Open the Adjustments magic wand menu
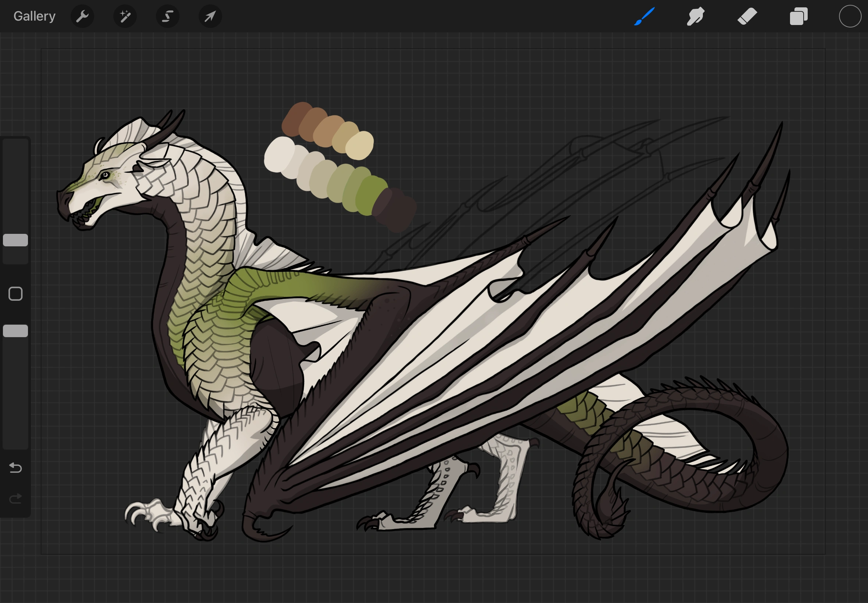 click(x=125, y=16)
